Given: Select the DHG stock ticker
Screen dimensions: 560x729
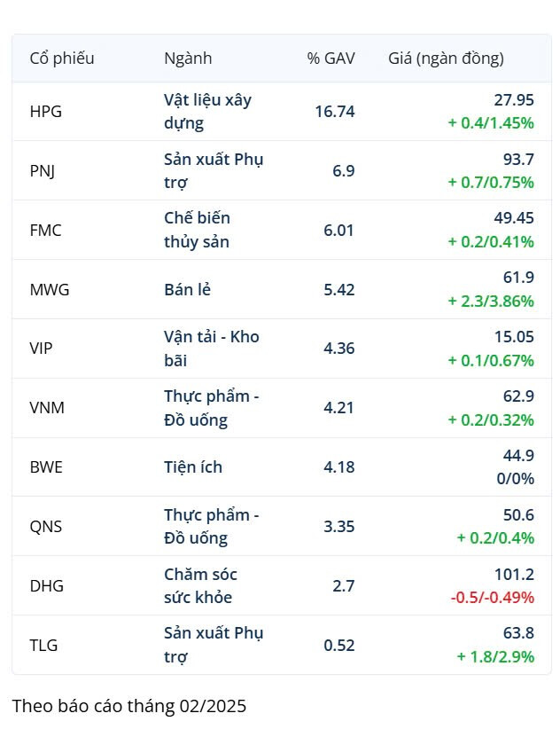Looking at the screenshot, I should click(47, 585).
